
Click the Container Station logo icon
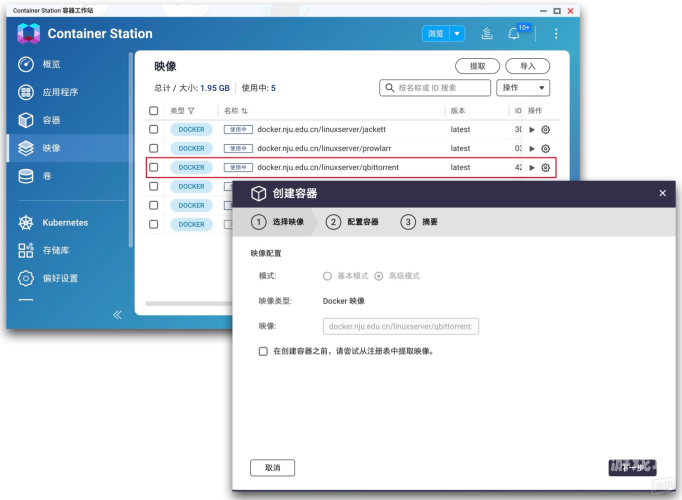click(28, 33)
